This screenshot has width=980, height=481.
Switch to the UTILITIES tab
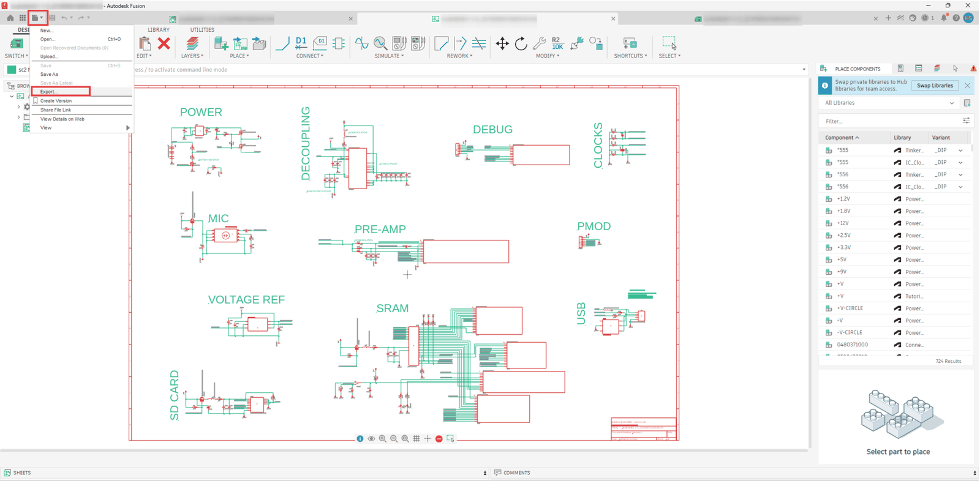click(202, 30)
